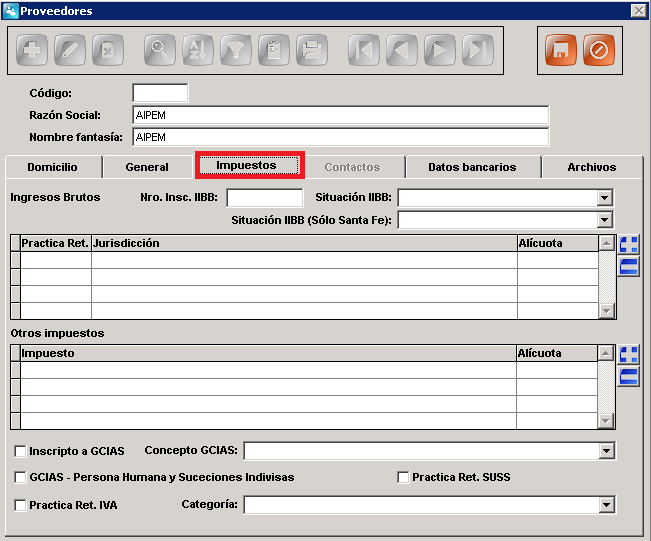651x541 pixels.
Task: Select the Impuestos tab
Action: click(249, 165)
